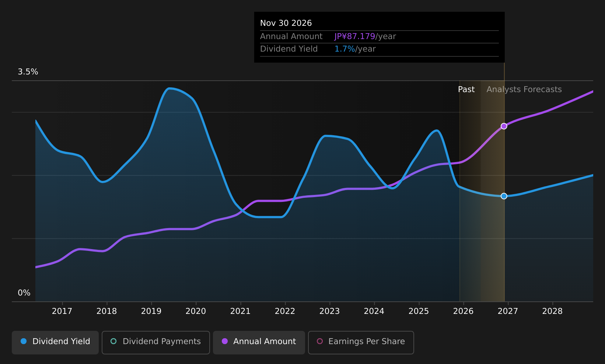
Task: Click the 1.7% dividend yield tooltip value
Action: pos(345,49)
